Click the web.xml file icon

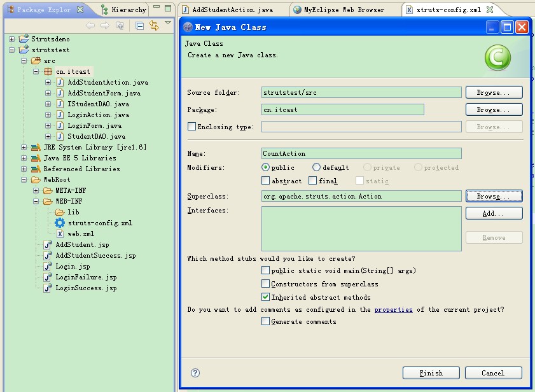click(x=60, y=234)
